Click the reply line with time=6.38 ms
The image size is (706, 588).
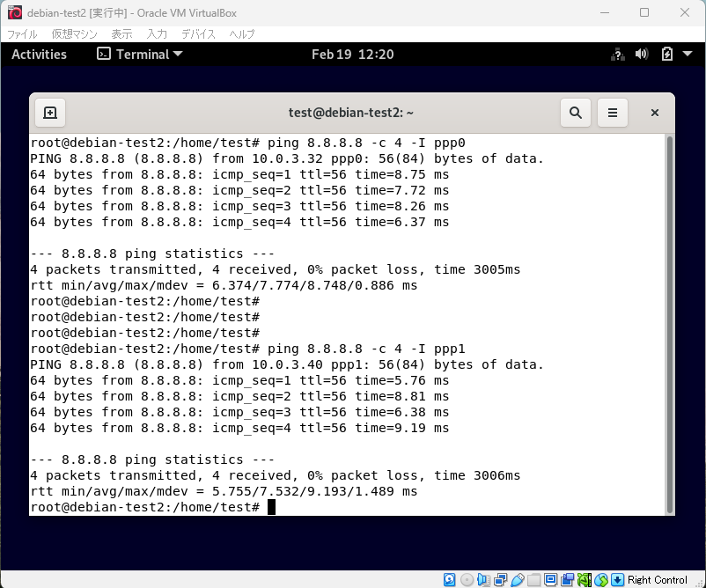239,412
